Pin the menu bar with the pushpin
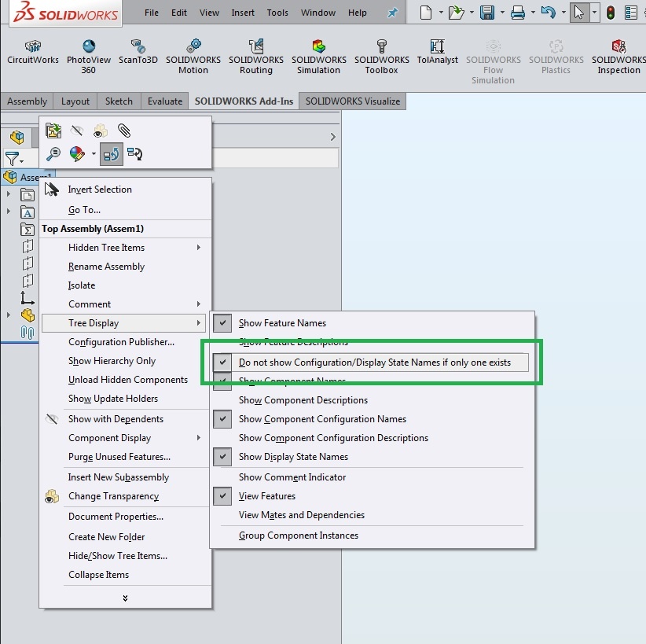Image resolution: width=646 pixels, height=644 pixels. click(x=393, y=13)
